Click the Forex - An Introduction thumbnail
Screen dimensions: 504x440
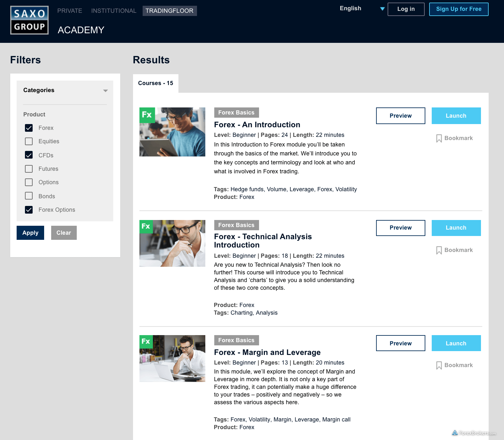pos(172,132)
